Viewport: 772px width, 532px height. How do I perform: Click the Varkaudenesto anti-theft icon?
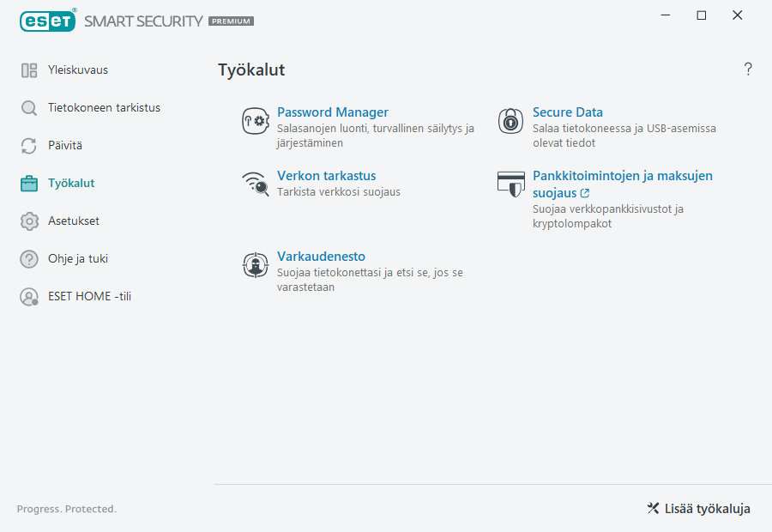[x=255, y=264]
